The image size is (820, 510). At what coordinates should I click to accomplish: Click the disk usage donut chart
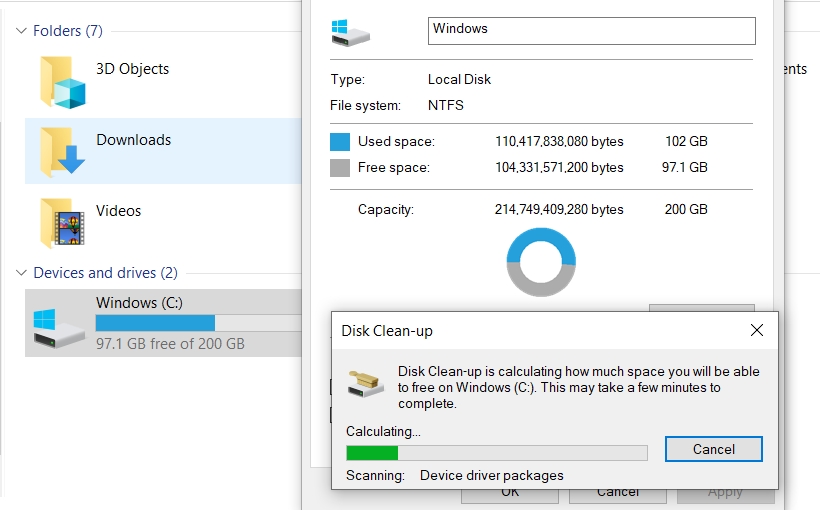(x=541, y=262)
